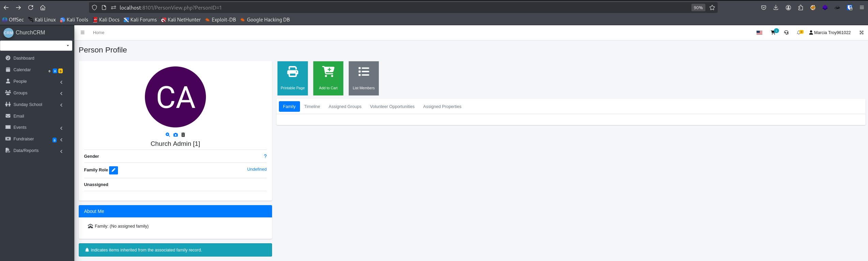Click the Gender question mark link
868x261 pixels.
[x=265, y=156]
